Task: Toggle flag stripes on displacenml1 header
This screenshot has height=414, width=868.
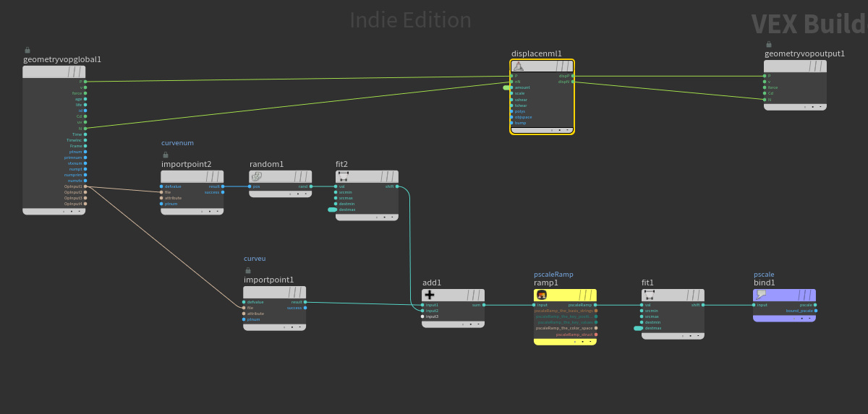Action: click(564, 66)
